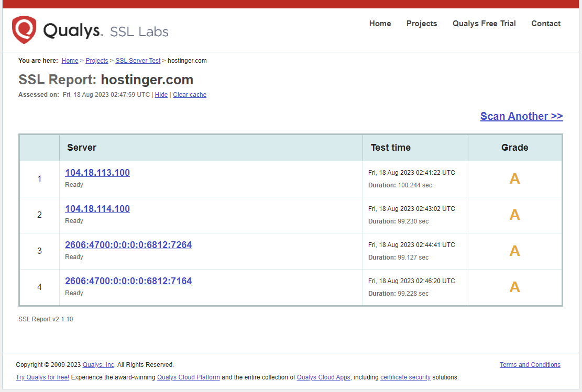The image size is (582, 392).
Task: Open the SSL Server Test breadcrumb
Action: click(137, 60)
